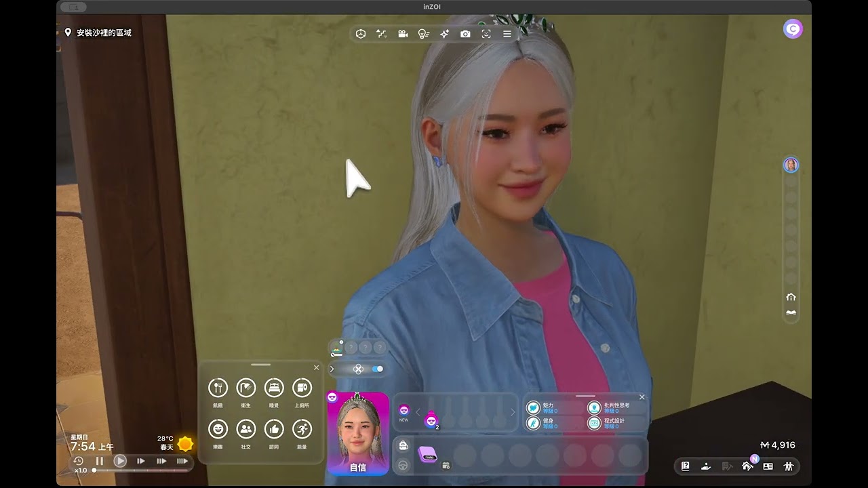Click the recognition thumbs-up need icon
Viewport: 868px width, 488px height.
[274, 429]
